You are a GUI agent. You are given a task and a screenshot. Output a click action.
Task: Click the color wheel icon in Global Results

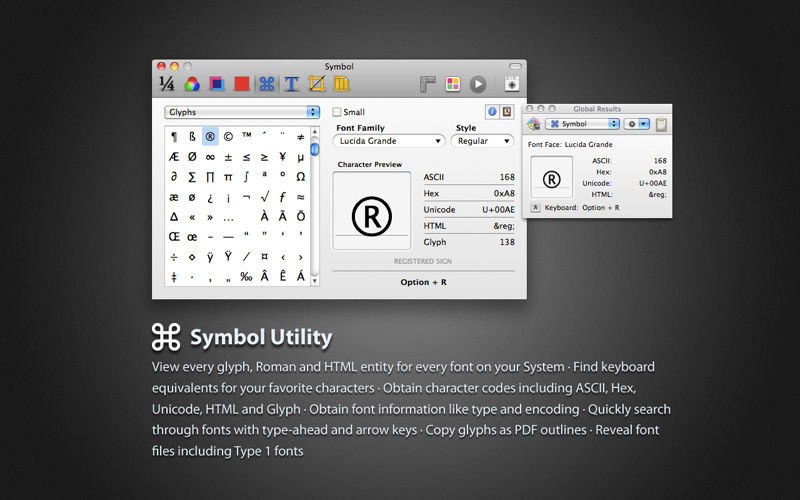pos(534,123)
